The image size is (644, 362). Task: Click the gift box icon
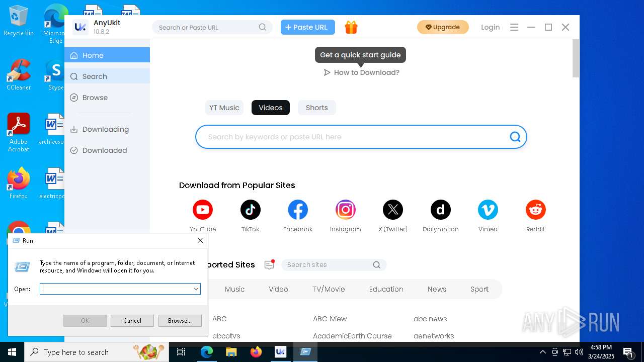pos(351,27)
